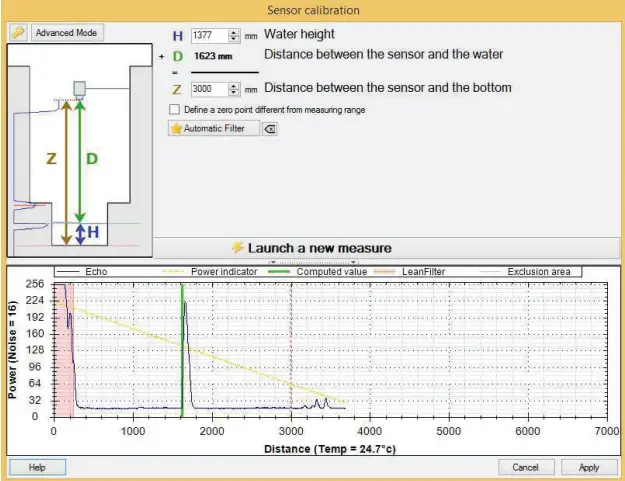Click the Help button
The height and width of the screenshot is (481, 625).
click(37, 467)
